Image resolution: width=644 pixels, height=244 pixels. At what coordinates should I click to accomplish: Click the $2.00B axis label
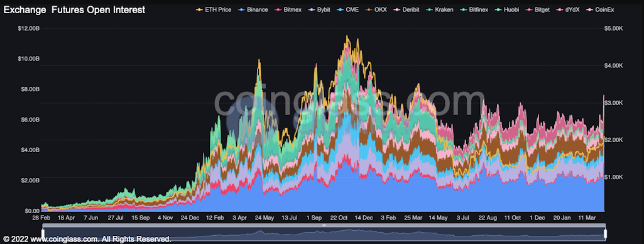point(30,180)
